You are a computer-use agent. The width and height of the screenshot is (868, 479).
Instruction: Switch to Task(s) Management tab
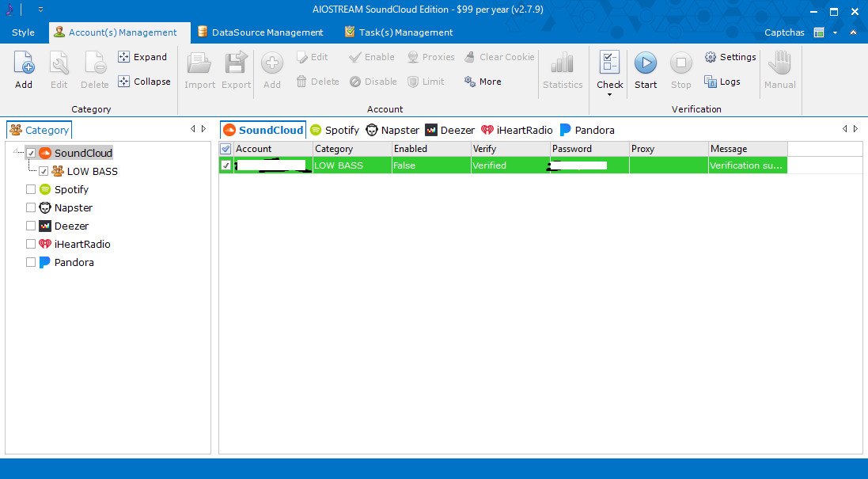coord(399,32)
